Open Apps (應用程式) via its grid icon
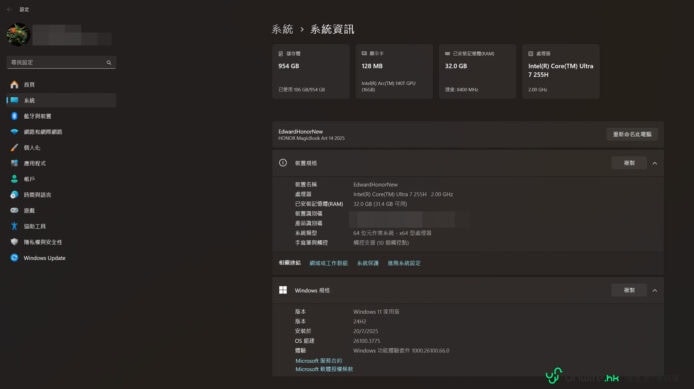This screenshot has width=694, height=389. pos(14,163)
